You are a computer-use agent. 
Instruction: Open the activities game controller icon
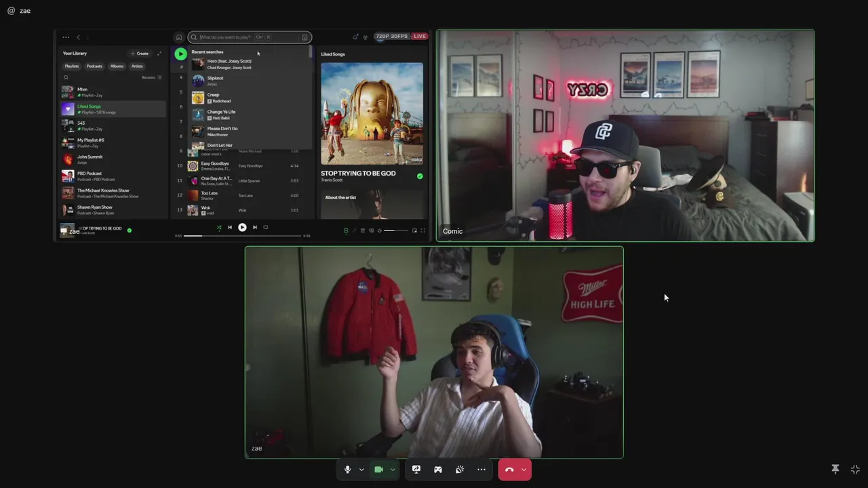click(x=438, y=469)
